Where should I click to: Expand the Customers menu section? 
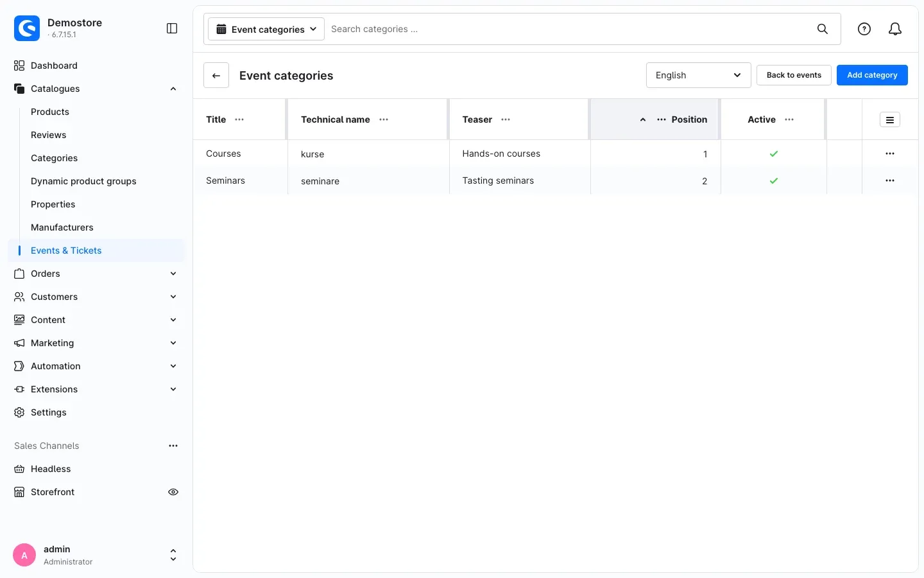coord(173,297)
